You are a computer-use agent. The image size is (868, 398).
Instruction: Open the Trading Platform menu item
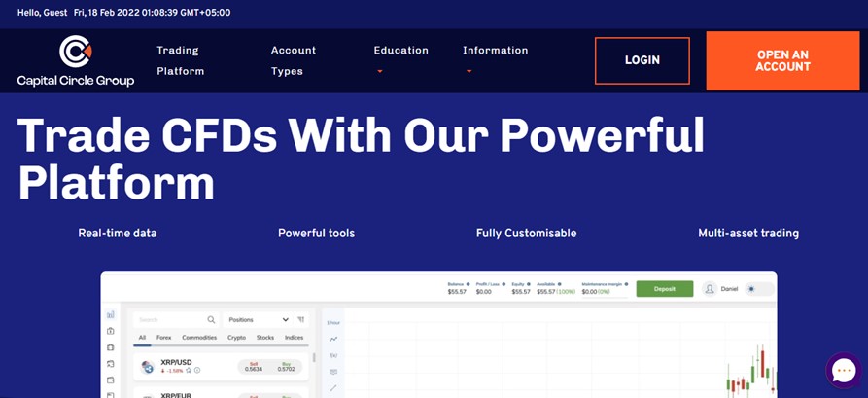tap(181, 60)
